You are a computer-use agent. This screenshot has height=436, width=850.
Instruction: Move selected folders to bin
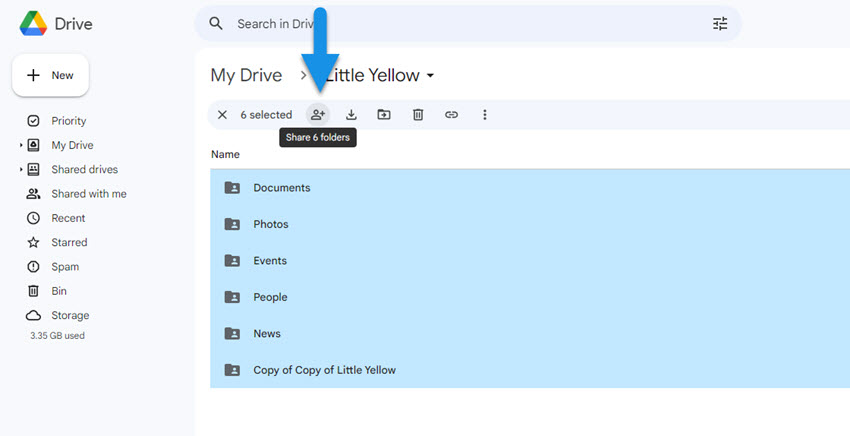(418, 115)
